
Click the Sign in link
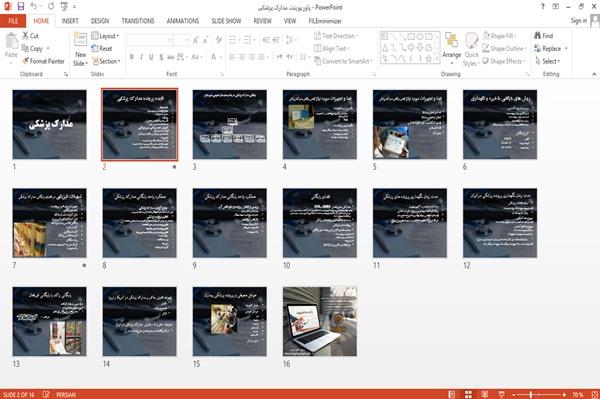tap(579, 21)
